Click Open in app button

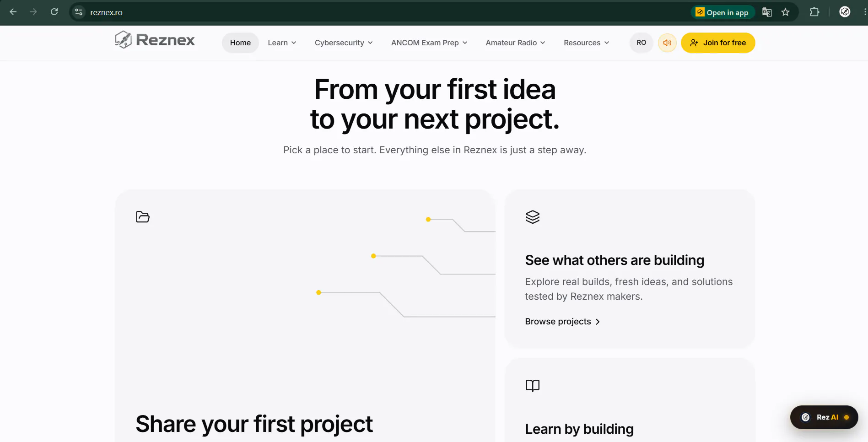point(722,12)
